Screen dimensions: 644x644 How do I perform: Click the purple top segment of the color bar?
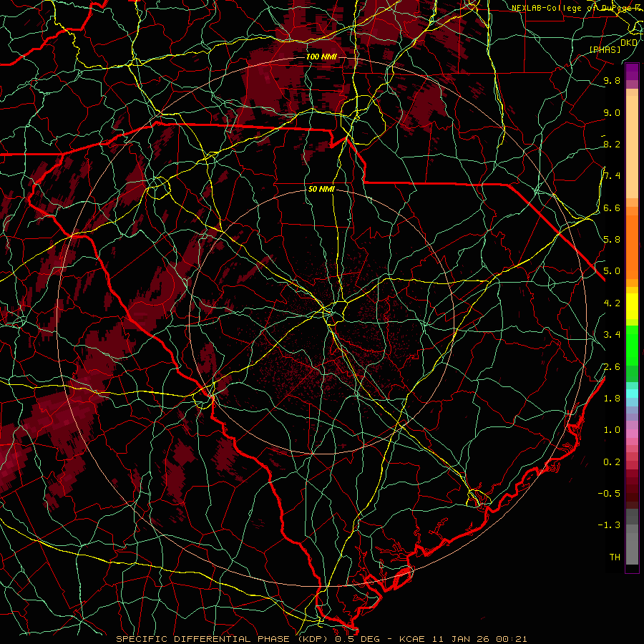(x=632, y=72)
